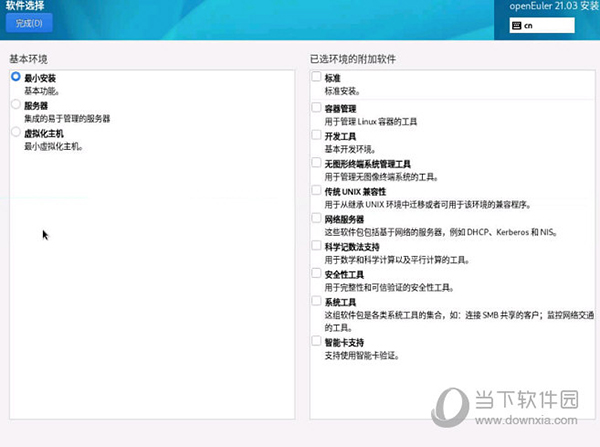
Task: Enable the 科学记数法支持 checkbox
Action: [x=316, y=245]
